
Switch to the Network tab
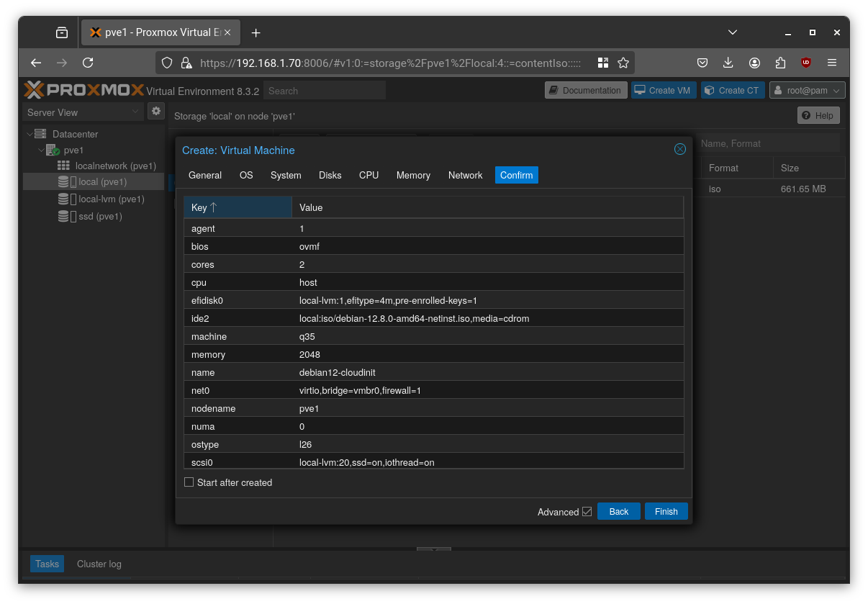(465, 175)
